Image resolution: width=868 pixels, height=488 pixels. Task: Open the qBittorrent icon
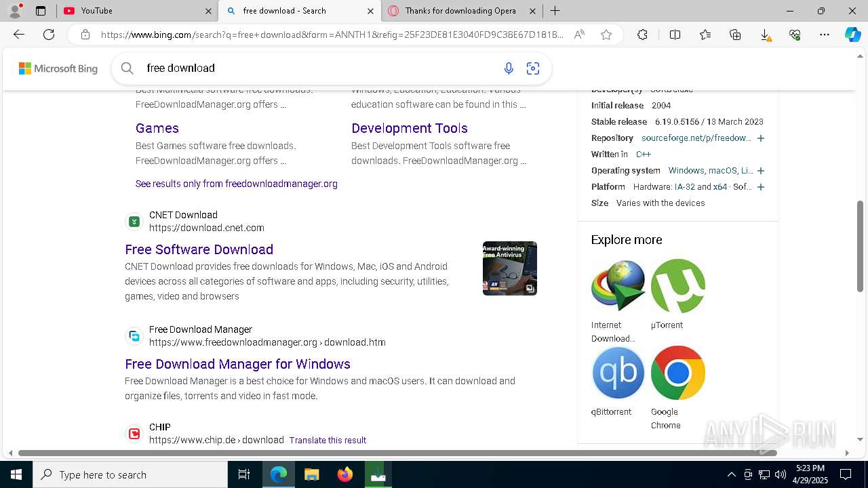618,372
